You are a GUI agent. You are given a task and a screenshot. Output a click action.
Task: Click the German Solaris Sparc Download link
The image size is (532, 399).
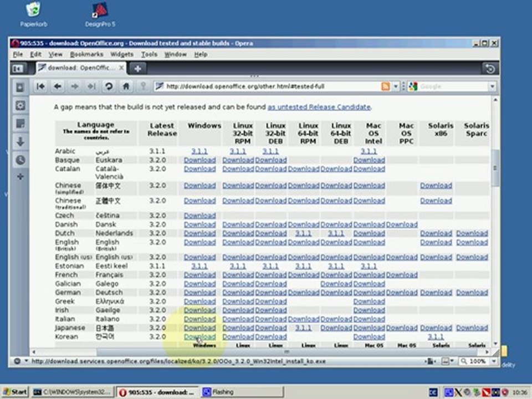[472, 293]
